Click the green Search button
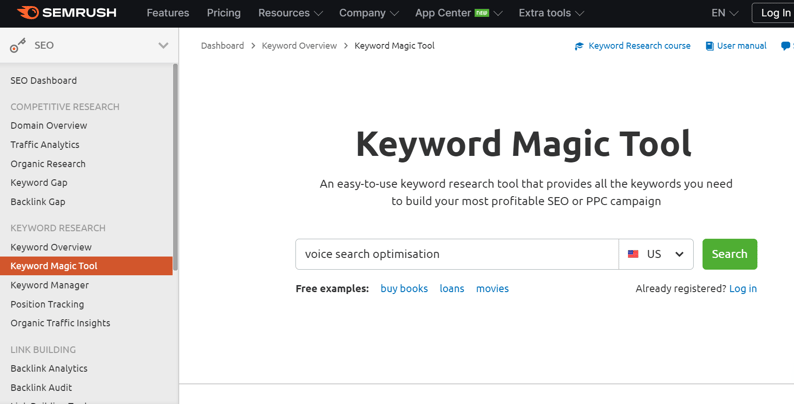Viewport: 794px width, 404px height. (730, 254)
